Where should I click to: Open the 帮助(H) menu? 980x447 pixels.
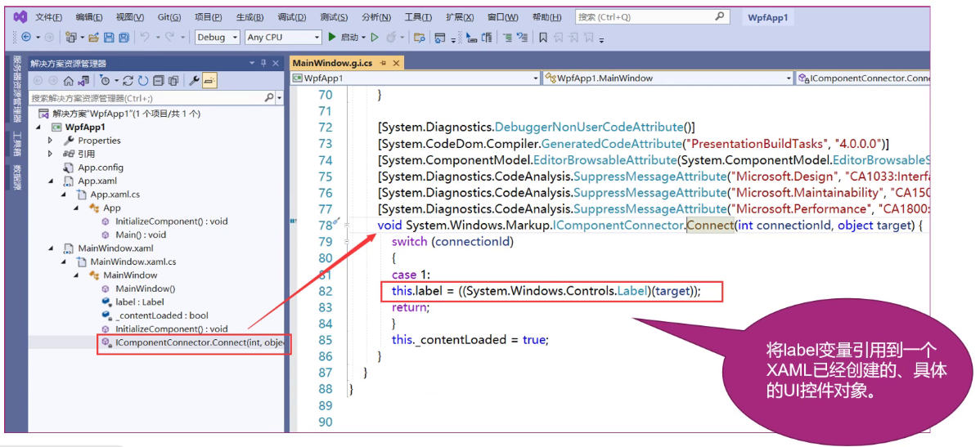coord(547,17)
